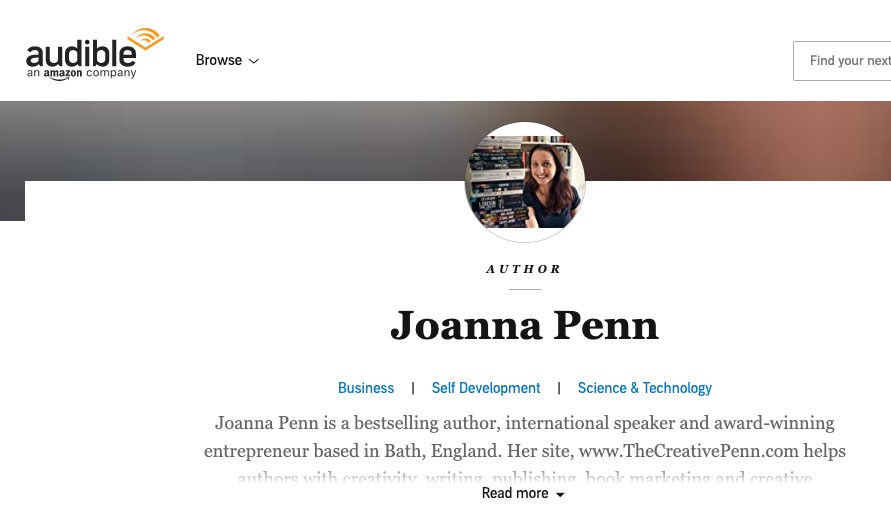Click Joanna Penn's circular profile photo
Image resolution: width=891 pixels, height=513 pixels.
point(525,182)
